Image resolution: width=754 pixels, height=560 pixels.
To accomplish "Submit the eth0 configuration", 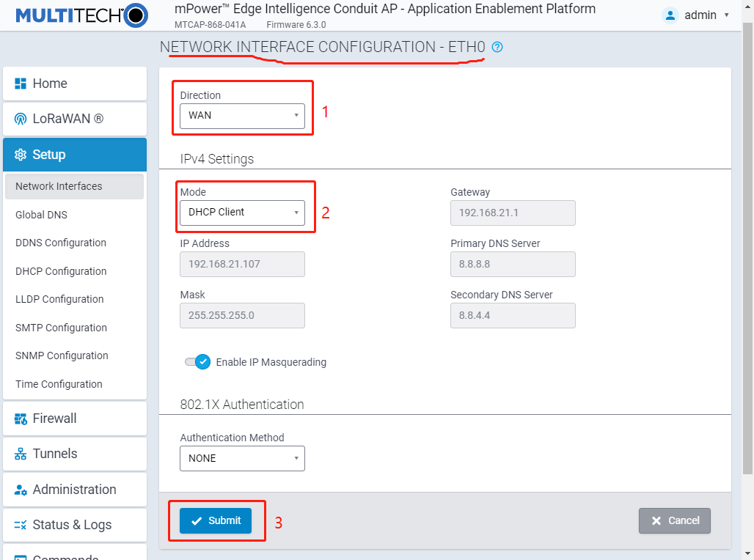I will pyautogui.click(x=216, y=521).
